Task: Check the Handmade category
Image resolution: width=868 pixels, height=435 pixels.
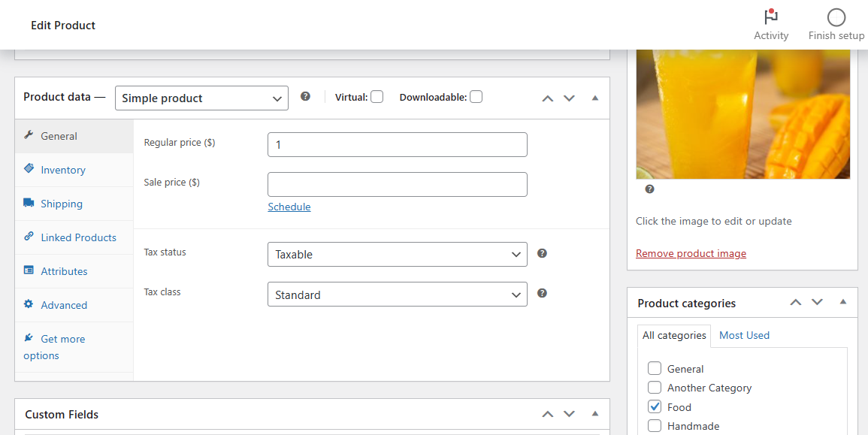Action: click(x=655, y=425)
